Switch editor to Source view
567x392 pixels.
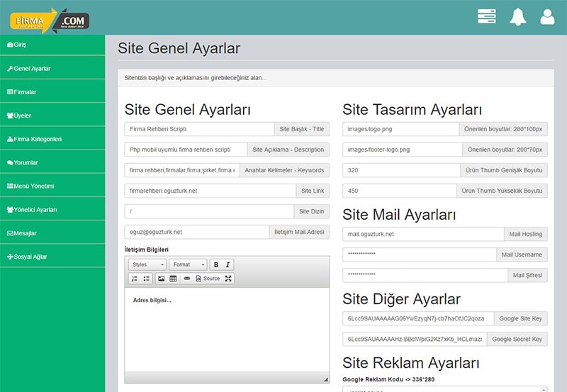click(208, 279)
